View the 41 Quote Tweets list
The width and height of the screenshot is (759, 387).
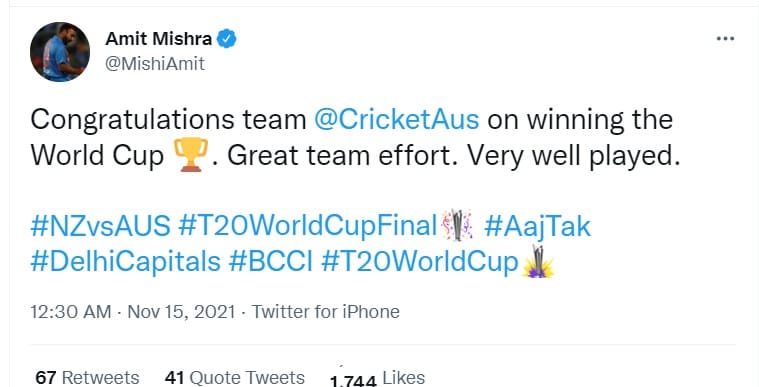[x=235, y=378]
